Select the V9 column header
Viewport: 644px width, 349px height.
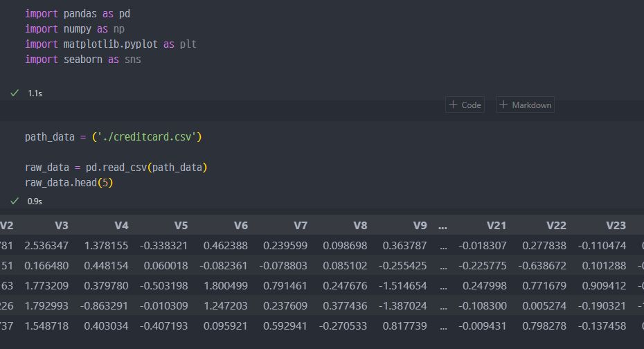pyautogui.click(x=420, y=225)
